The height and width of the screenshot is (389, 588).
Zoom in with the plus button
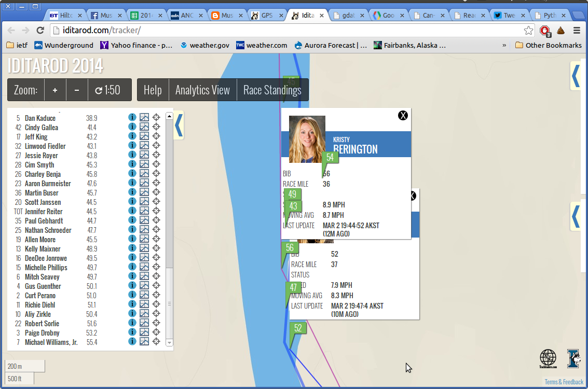[x=55, y=90]
